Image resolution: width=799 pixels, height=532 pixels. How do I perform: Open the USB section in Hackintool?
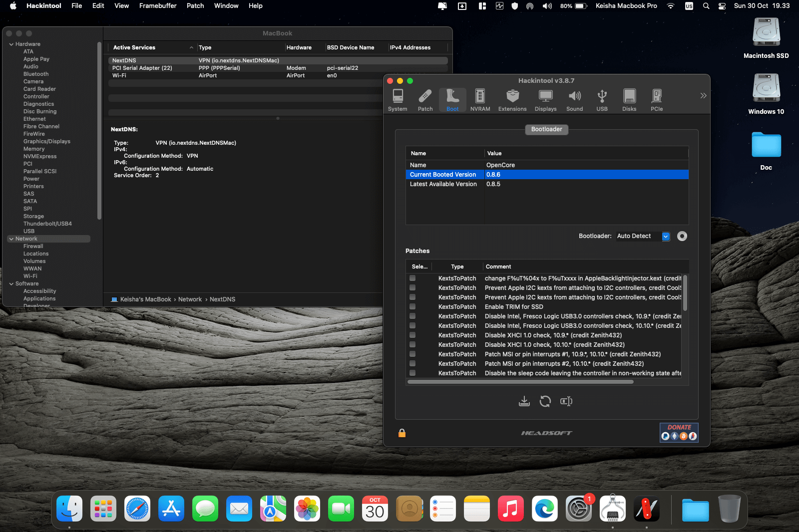click(602, 100)
